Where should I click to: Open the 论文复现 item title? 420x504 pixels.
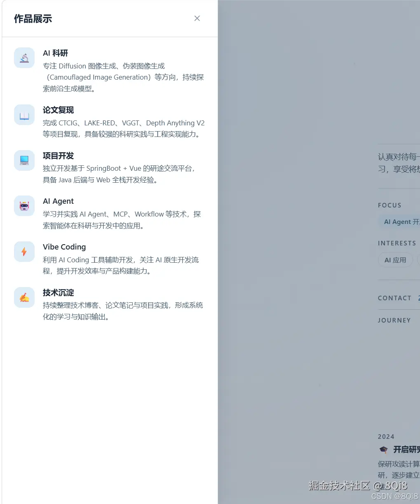coord(58,110)
